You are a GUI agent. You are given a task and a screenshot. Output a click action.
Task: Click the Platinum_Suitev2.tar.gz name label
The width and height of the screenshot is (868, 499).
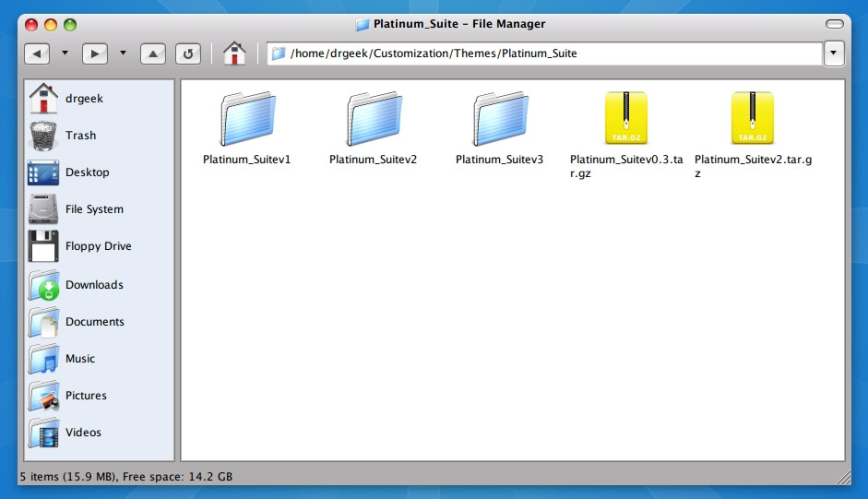(x=753, y=166)
